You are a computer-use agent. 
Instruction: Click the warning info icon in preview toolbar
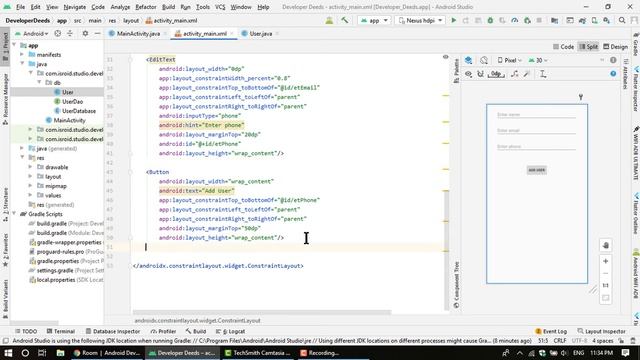click(x=613, y=60)
